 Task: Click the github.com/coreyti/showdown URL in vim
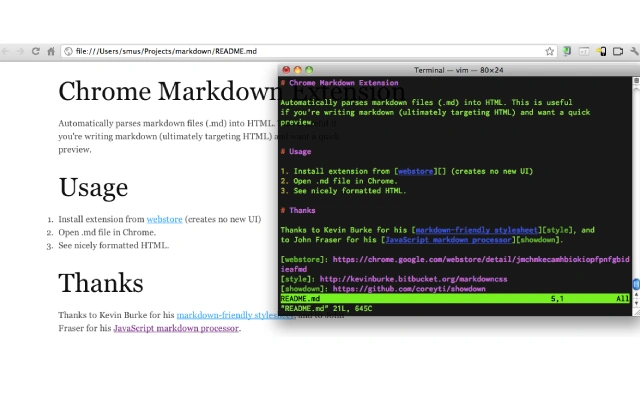click(409, 289)
